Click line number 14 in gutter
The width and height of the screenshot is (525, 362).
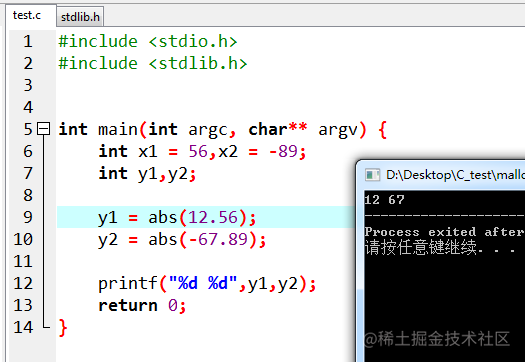pos(23,327)
